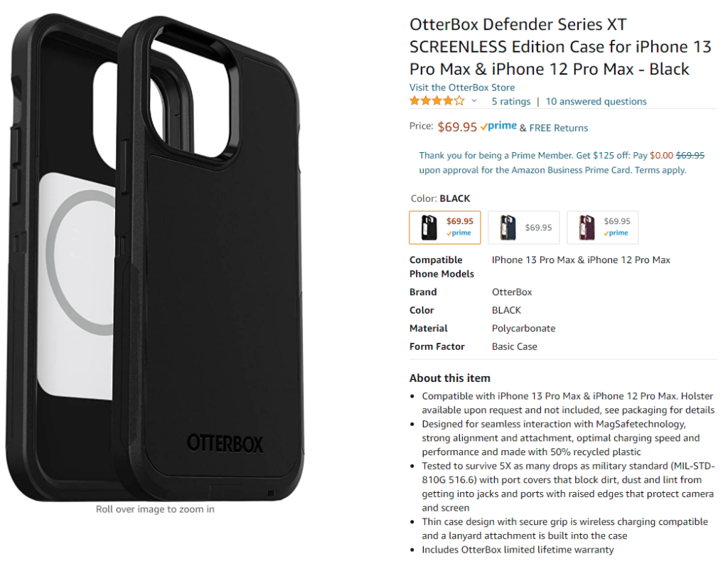Click the main OtterBox case product image

pyautogui.click(x=154, y=257)
